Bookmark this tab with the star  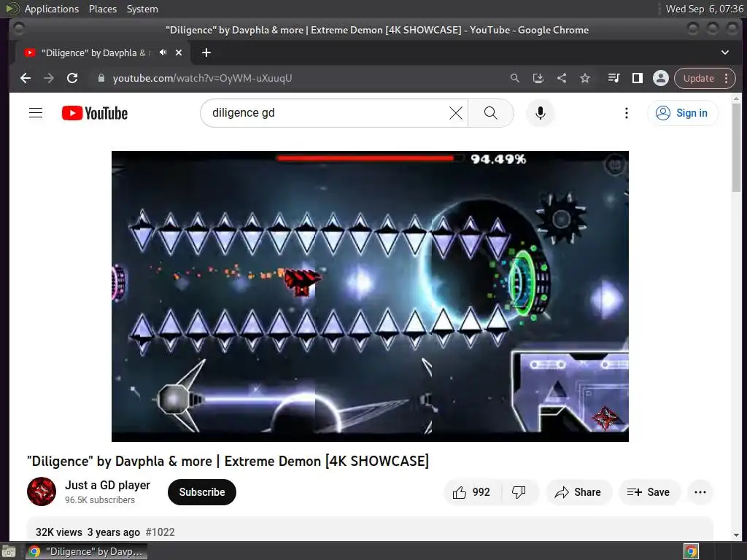pyautogui.click(x=585, y=78)
